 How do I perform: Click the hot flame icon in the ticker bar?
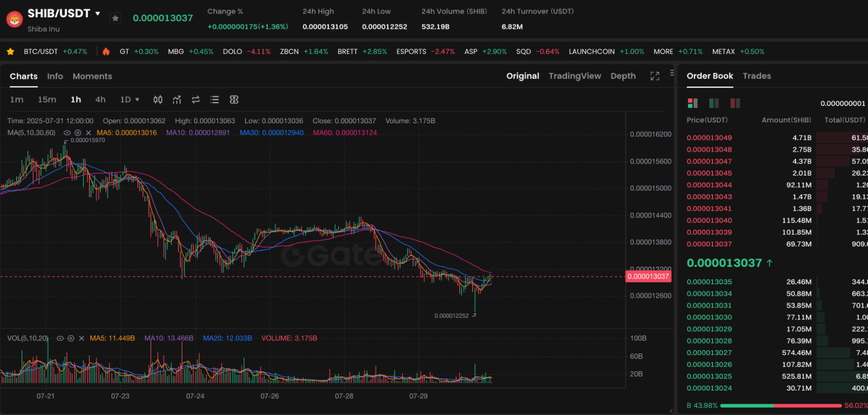tap(106, 52)
